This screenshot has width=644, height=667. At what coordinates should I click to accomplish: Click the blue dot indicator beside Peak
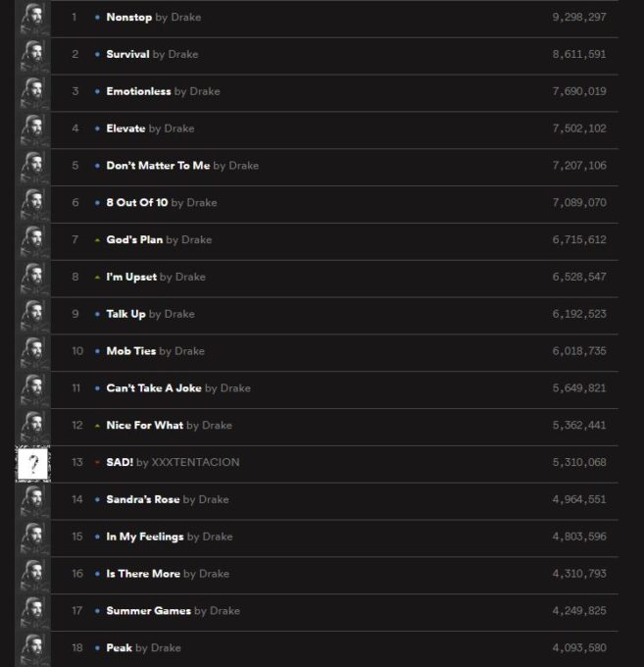coord(97,647)
